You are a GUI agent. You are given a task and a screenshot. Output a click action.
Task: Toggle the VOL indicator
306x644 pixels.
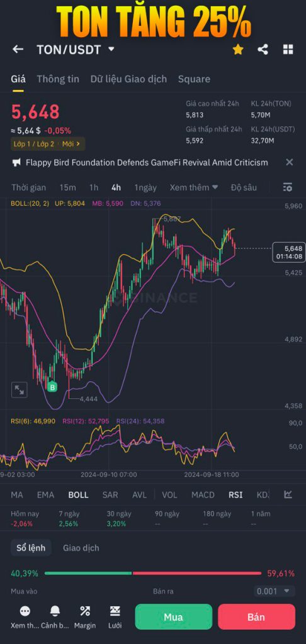[x=169, y=495]
